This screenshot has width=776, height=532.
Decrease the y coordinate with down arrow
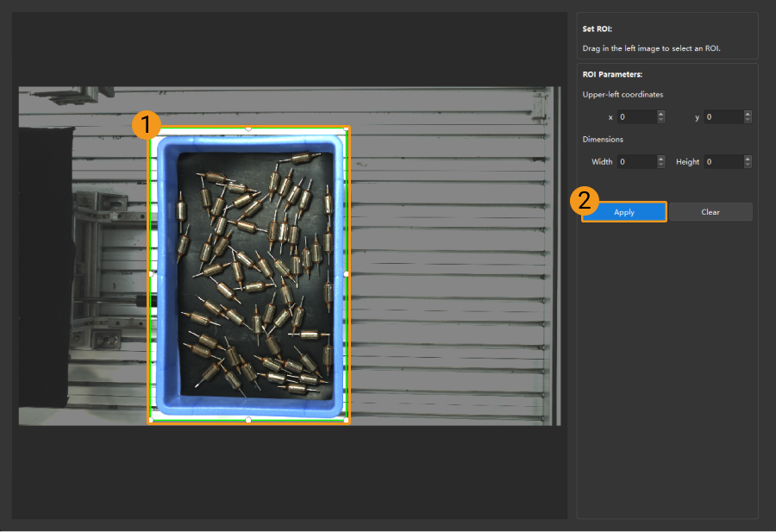(x=748, y=120)
